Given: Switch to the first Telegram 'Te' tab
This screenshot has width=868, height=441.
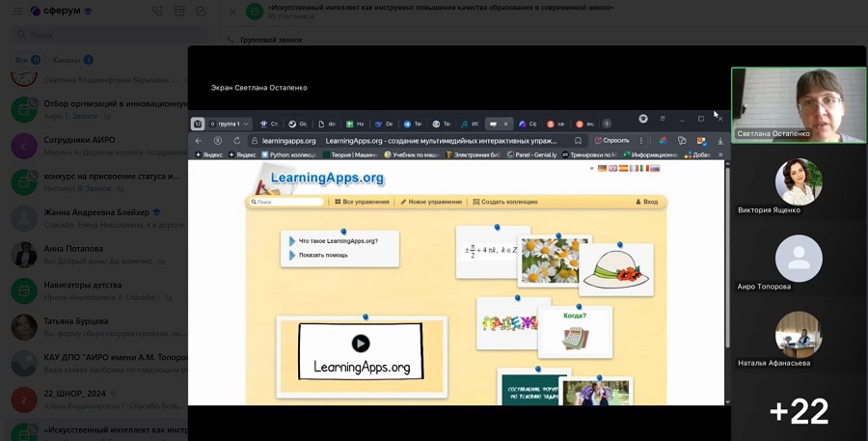Looking at the screenshot, I should coord(413,124).
